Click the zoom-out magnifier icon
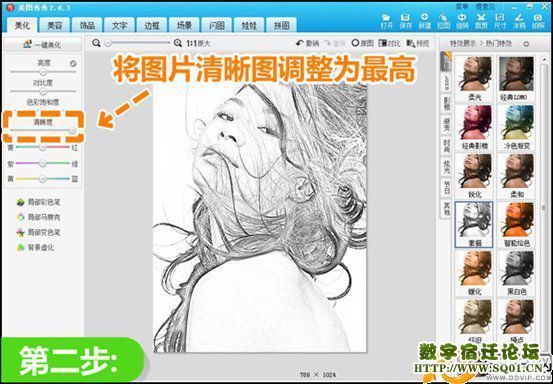 pos(96,43)
